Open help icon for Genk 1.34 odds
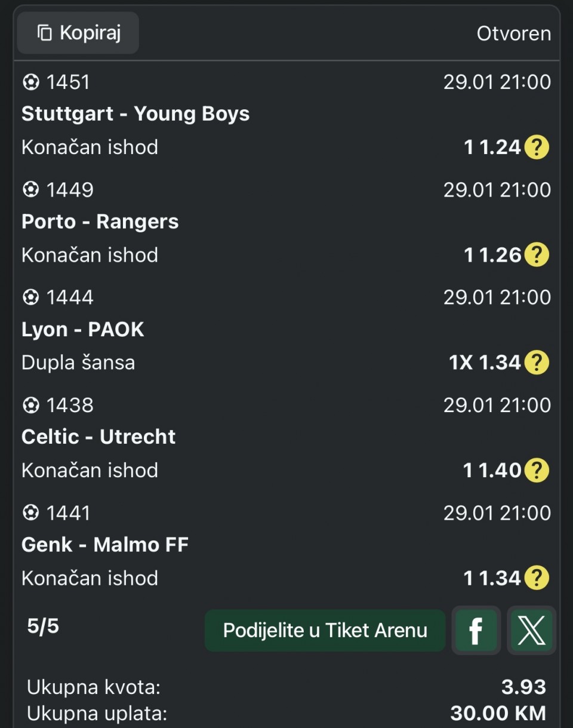This screenshot has height=728, width=573. (x=537, y=578)
